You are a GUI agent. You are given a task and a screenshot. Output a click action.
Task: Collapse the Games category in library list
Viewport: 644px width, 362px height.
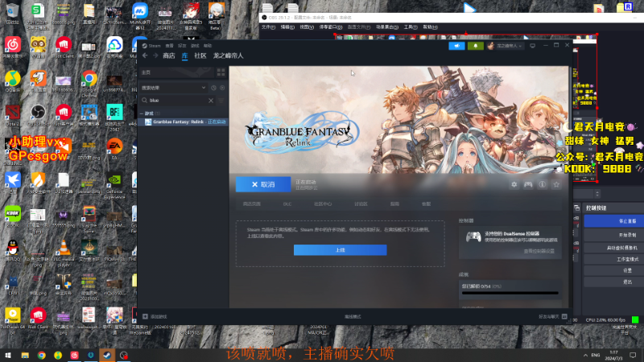[142, 113]
